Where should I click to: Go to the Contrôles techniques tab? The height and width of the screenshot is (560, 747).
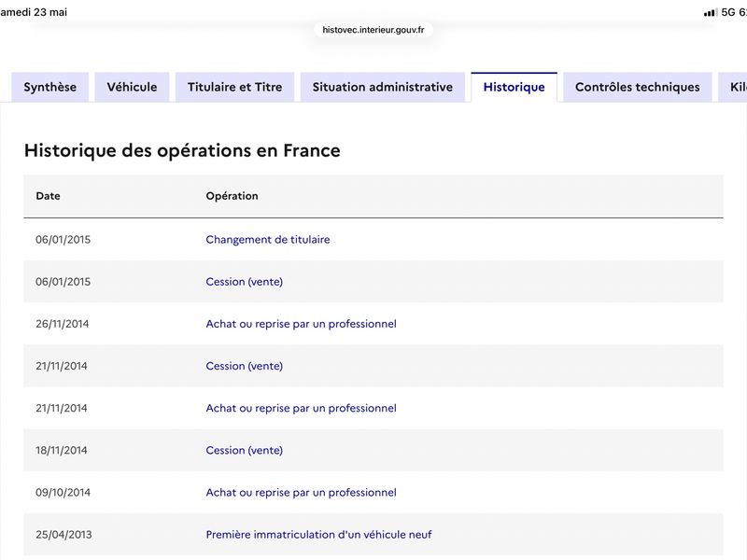click(x=638, y=87)
